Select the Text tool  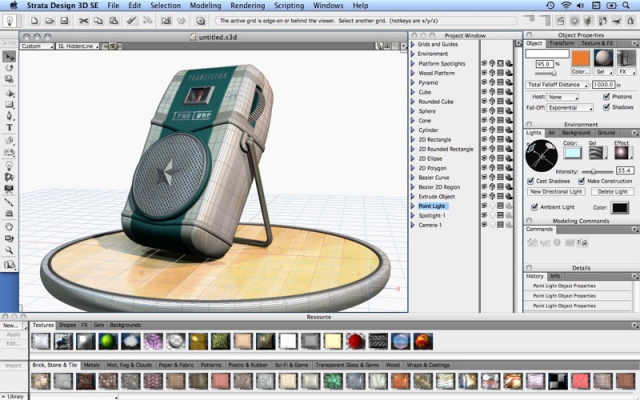(9, 128)
